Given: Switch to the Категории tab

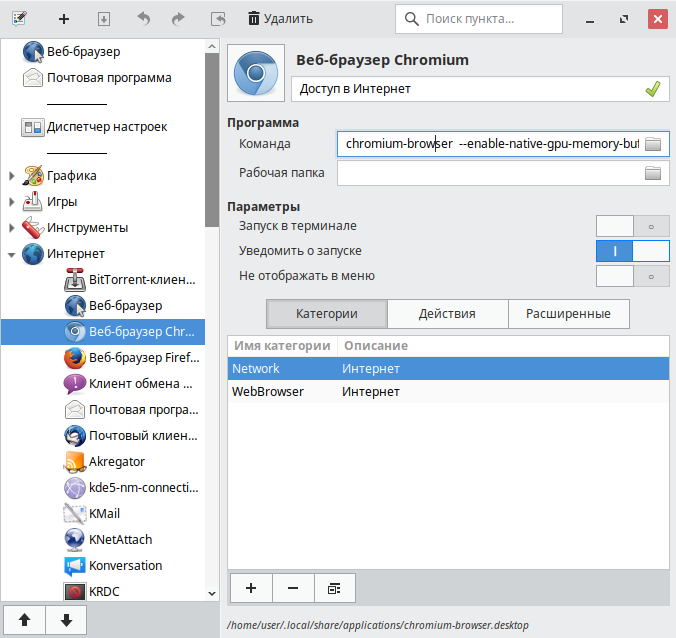Looking at the screenshot, I should 327,314.
